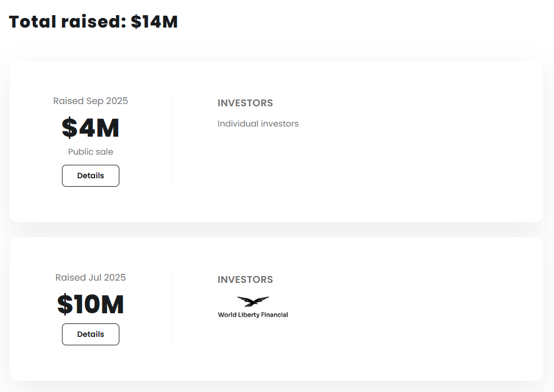Click the $10M amount figure
Viewport: 554px width, 392px height.
click(91, 304)
